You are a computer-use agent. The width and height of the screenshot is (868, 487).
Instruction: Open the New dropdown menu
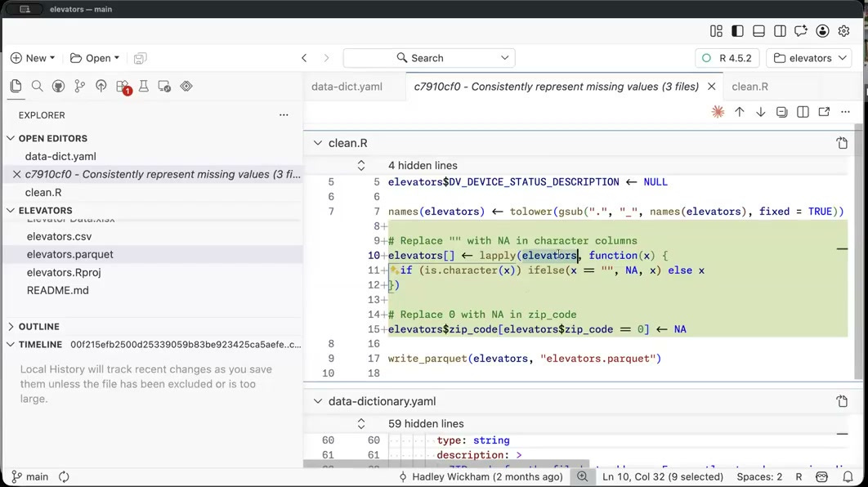tap(34, 58)
